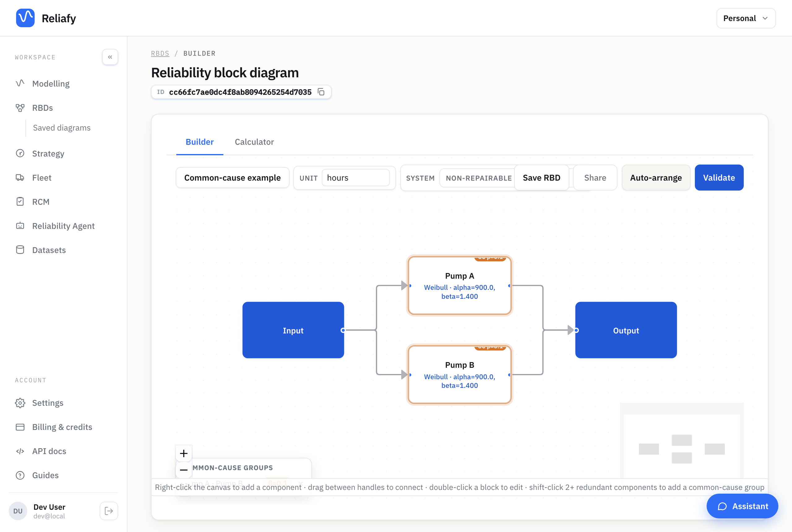792x532 pixels.
Task: Select the Pump A block
Action: point(459,285)
